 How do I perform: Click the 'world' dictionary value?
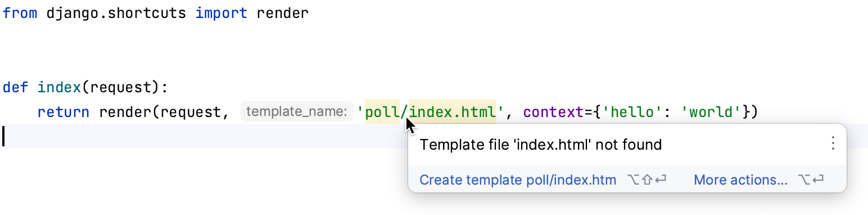tap(711, 112)
